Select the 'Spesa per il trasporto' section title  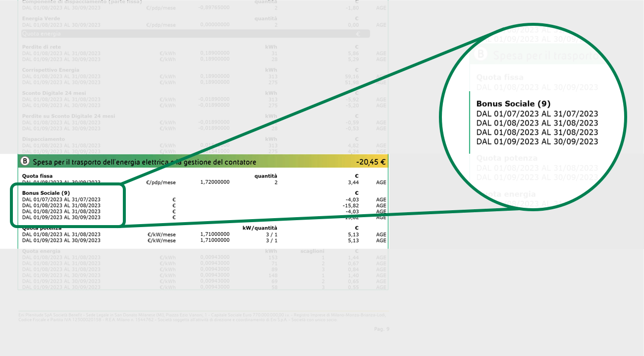coord(144,162)
